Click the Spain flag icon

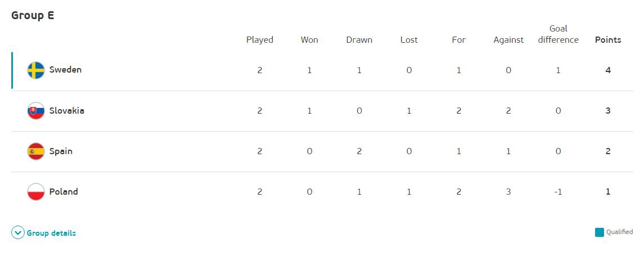point(36,151)
